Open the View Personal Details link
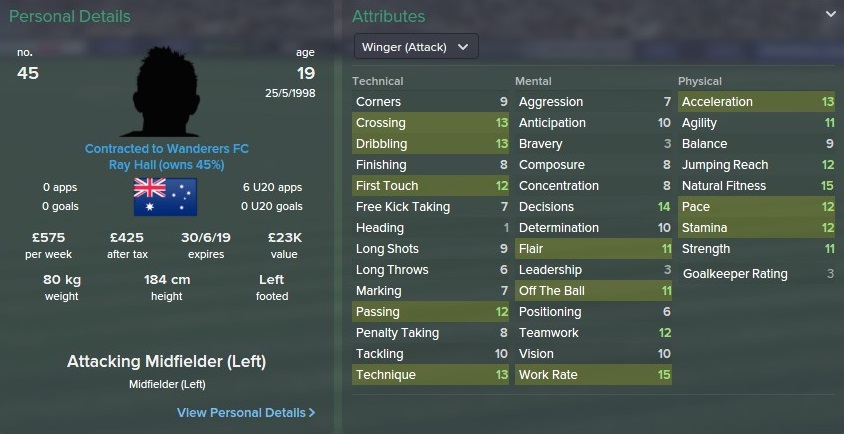844x434 pixels. 240,412
